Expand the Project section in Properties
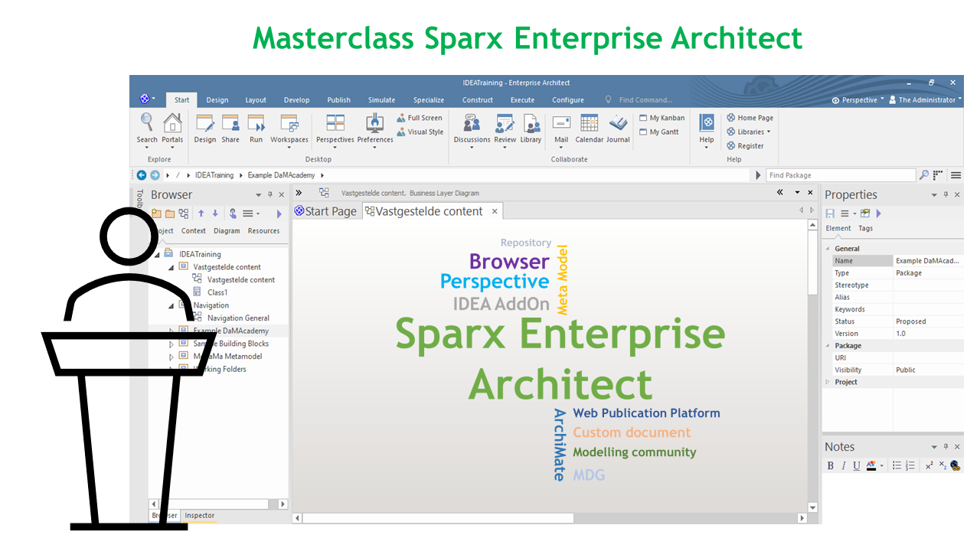This screenshot has width=980, height=551. [x=828, y=382]
